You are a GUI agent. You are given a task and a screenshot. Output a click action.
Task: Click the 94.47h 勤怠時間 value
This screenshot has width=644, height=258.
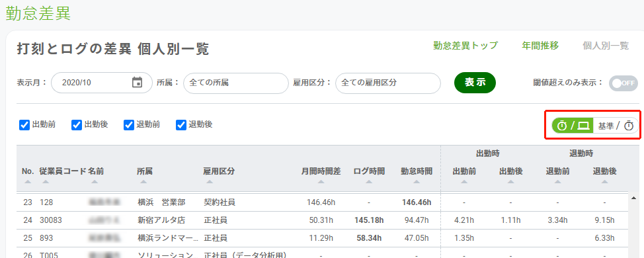(417, 220)
